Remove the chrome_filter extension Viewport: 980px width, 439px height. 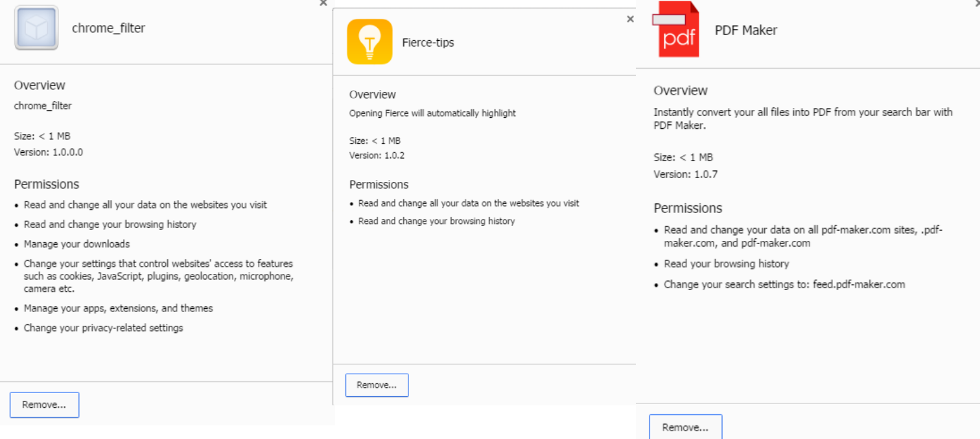[x=44, y=405]
